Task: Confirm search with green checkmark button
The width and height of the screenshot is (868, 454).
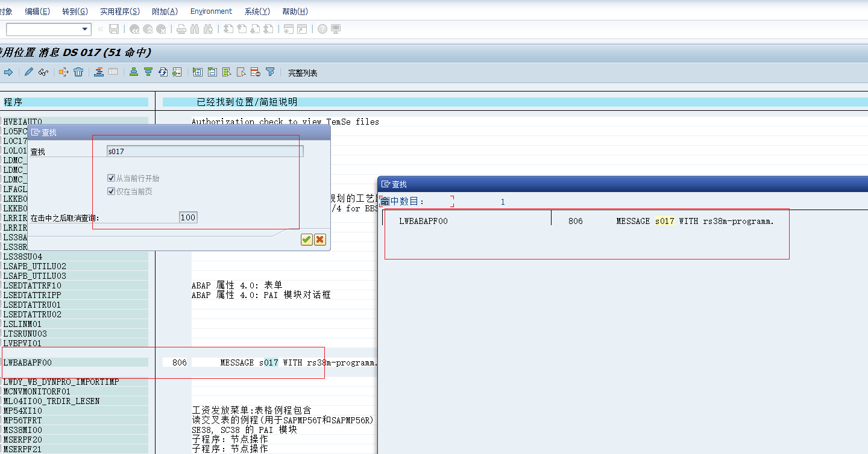Action: click(307, 240)
